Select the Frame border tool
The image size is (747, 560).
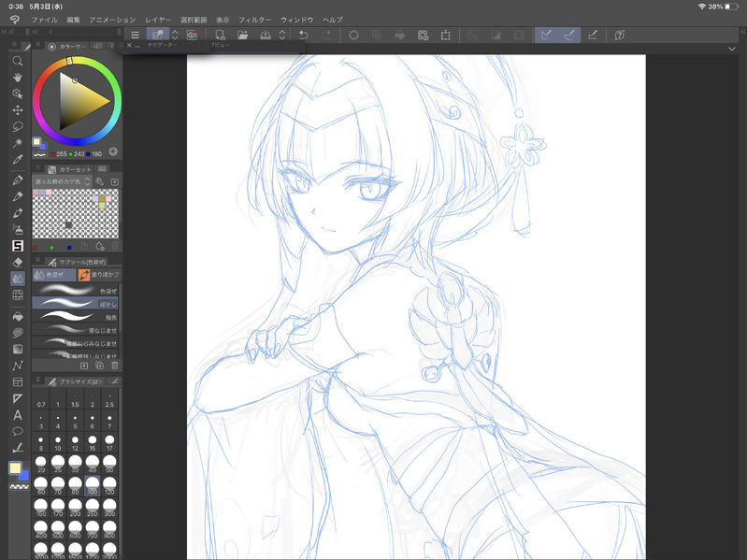[x=18, y=382]
